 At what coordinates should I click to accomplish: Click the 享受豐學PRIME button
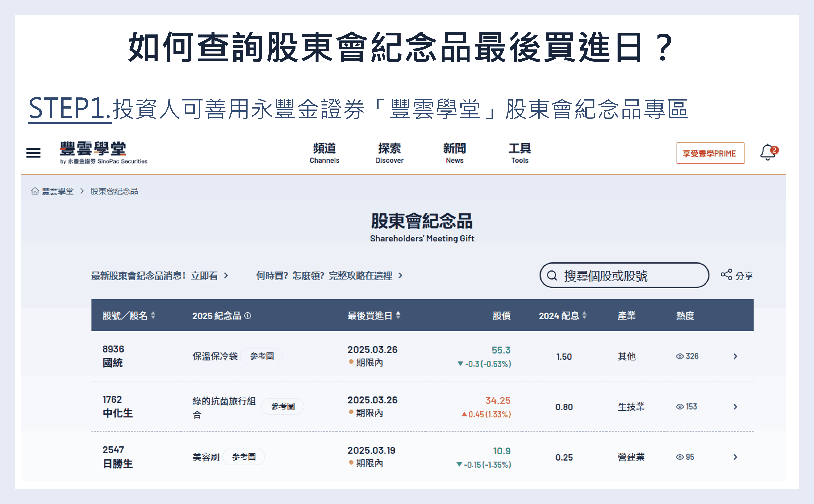pyautogui.click(x=710, y=153)
